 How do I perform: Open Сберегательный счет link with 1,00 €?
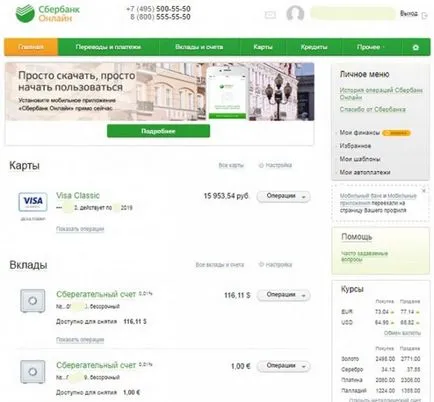point(96,365)
